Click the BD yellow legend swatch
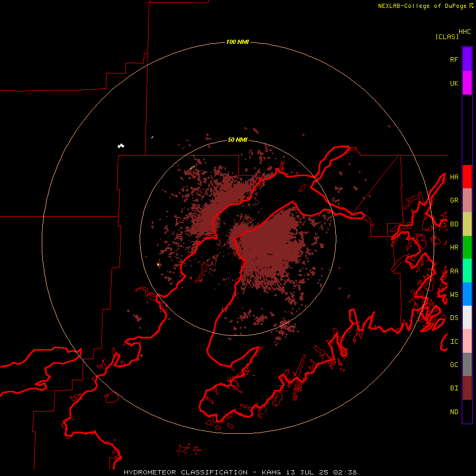Image resolution: width=476 pixels, height=476 pixels. [467, 224]
